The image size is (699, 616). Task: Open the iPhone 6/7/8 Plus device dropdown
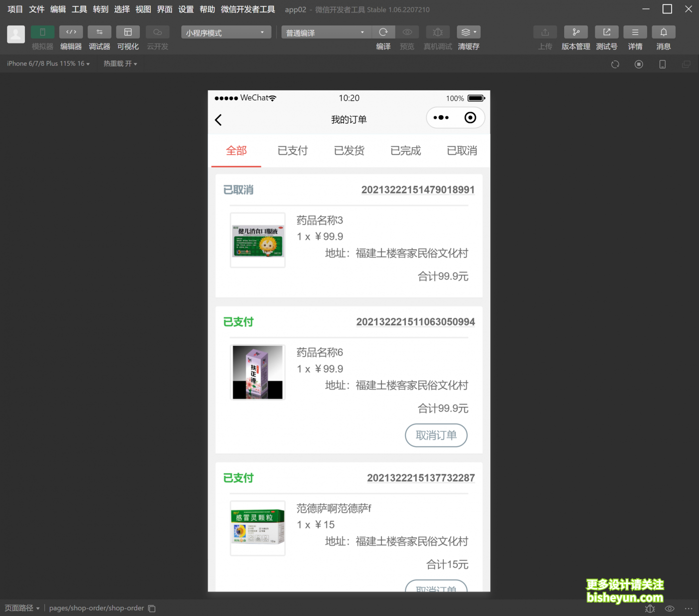48,64
